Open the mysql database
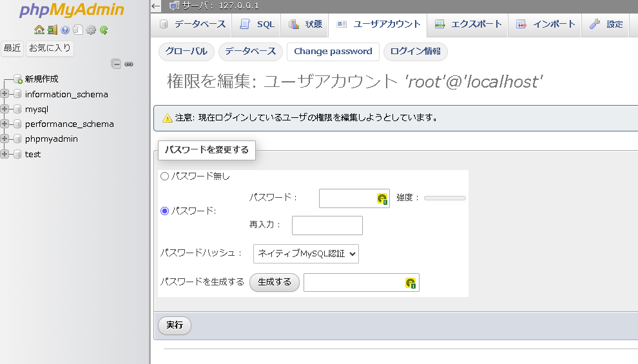638x364 pixels. pyautogui.click(x=37, y=110)
